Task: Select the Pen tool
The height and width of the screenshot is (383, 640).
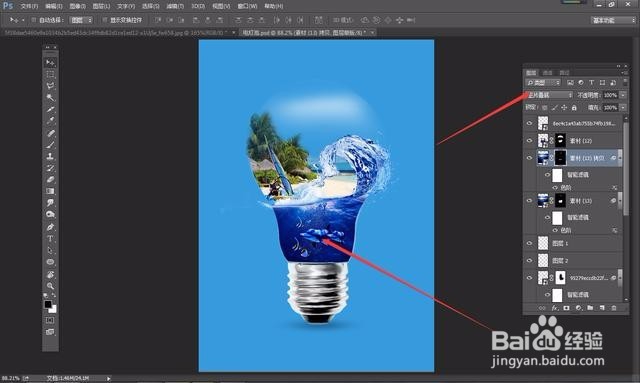Action: click(50, 227)
